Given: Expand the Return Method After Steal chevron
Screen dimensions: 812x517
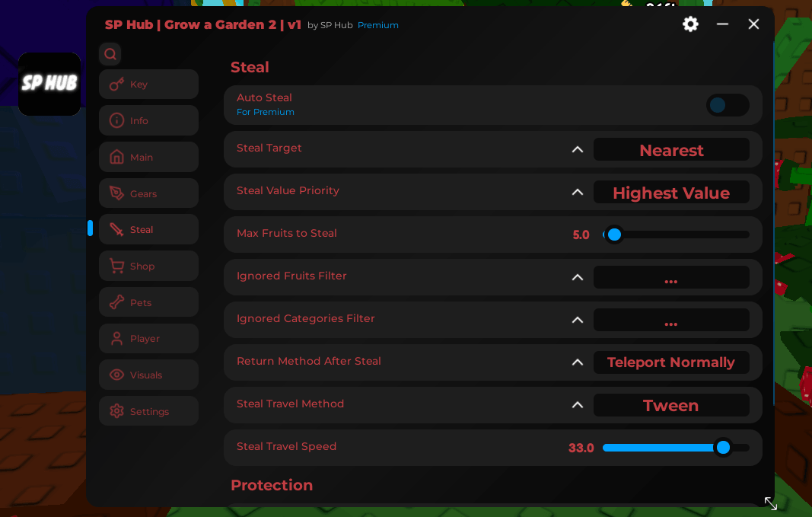Looking at the screenshot, I should (578, 362).
